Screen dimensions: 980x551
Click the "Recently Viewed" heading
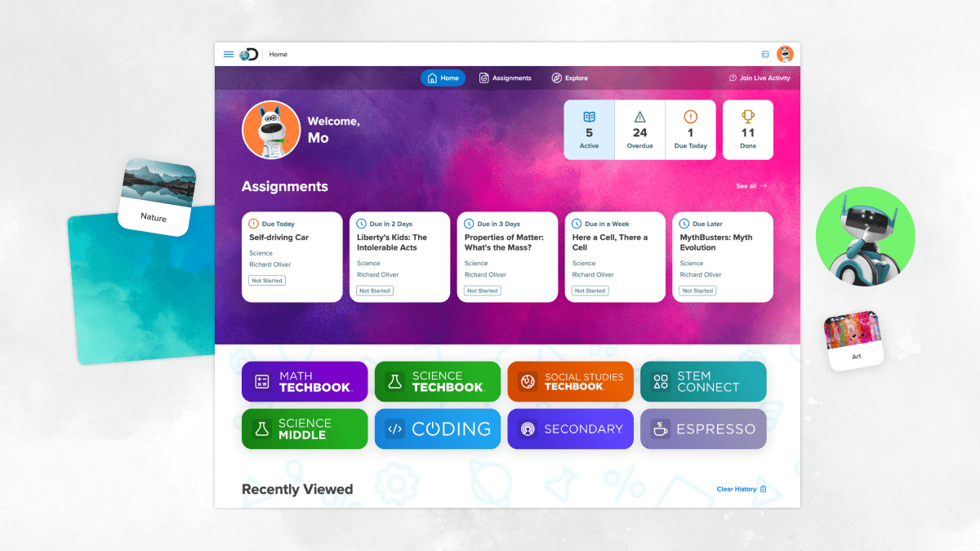297,490
